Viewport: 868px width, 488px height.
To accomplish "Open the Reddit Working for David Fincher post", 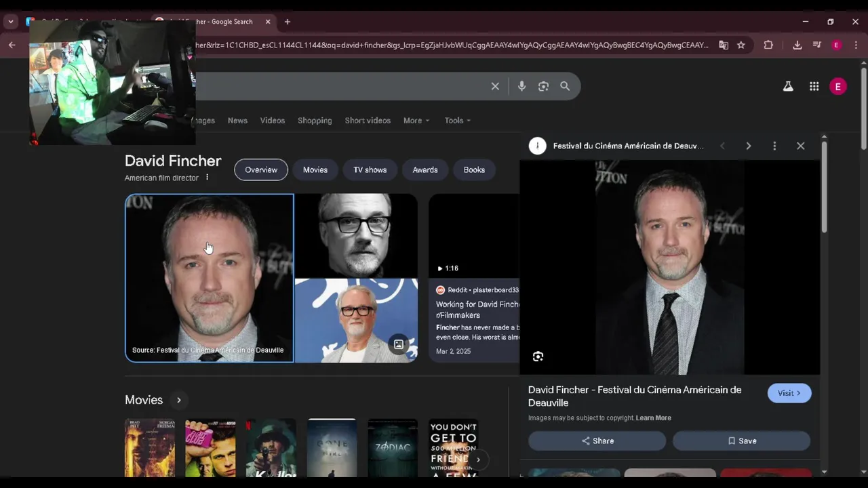I will click(478, 310).
